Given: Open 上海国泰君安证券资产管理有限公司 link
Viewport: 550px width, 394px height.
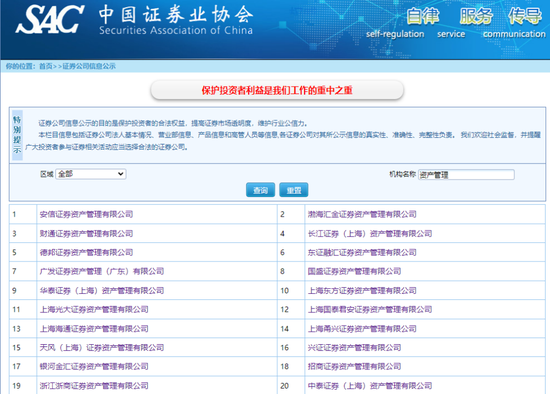Looking at the screenshot, I should point(370,309).
